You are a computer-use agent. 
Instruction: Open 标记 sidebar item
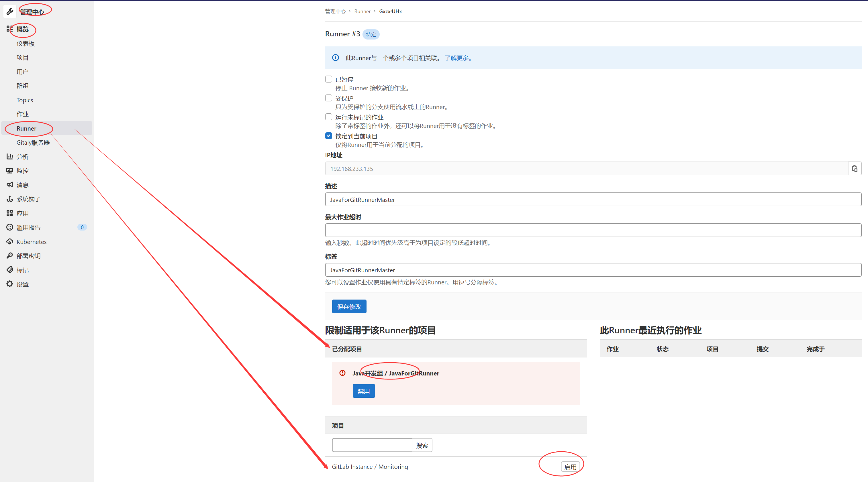(x=23, y=270)
